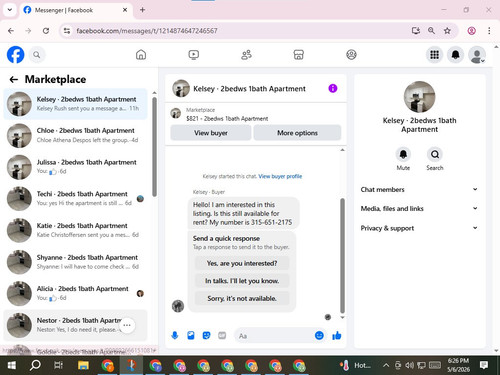Open File Explorer from the taskbar
This screenshot has height=375, width=500.
tap(83, 365)
